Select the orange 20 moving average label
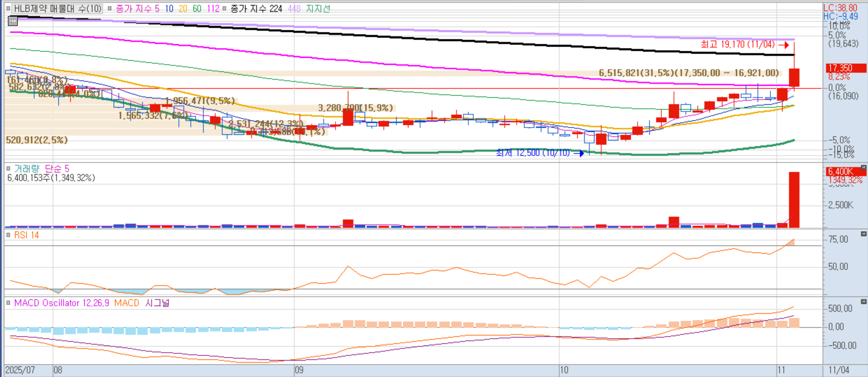This screenshot has width=868, height=377. pos(183,8)
